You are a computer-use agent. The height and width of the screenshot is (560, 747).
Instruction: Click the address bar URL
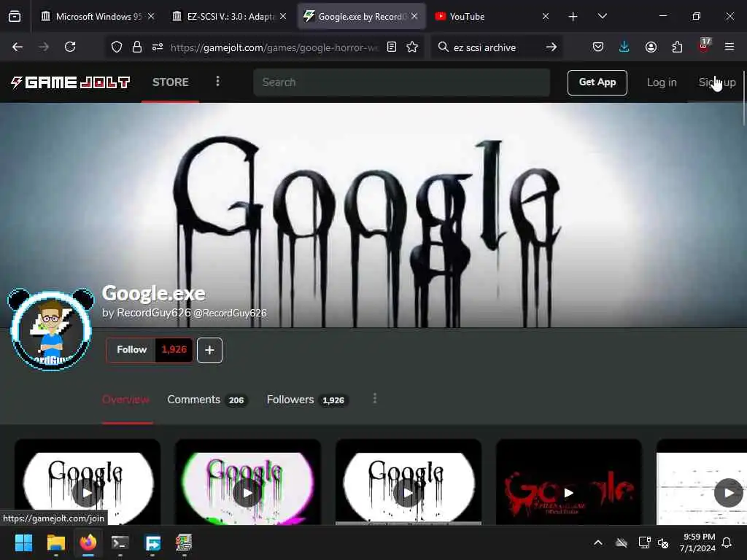pos(274,47)
